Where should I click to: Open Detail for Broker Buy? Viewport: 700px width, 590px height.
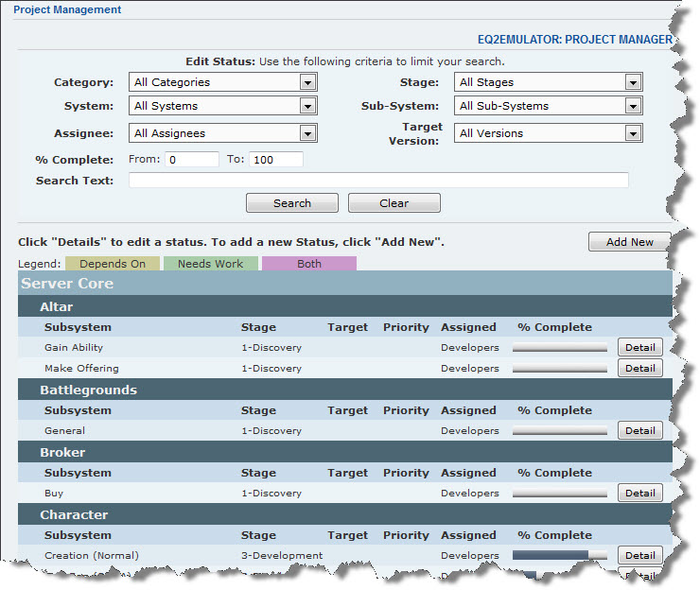[639, 494]
